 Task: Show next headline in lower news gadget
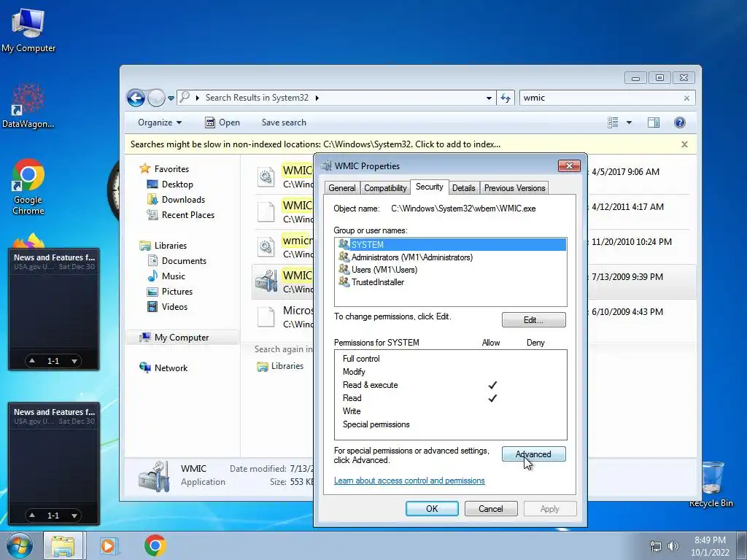point(74,516)
